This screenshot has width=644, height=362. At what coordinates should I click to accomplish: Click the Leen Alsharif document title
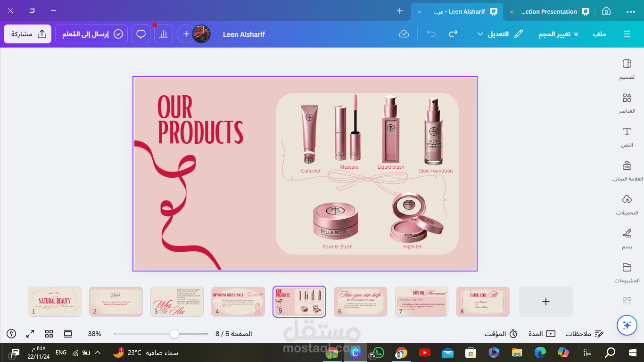(x=244, y=34)
